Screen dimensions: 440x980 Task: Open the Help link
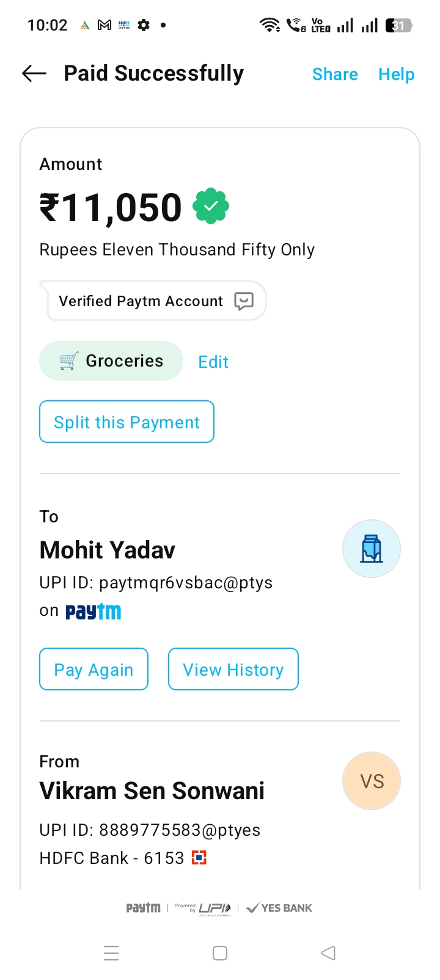[x=396, y=75]
